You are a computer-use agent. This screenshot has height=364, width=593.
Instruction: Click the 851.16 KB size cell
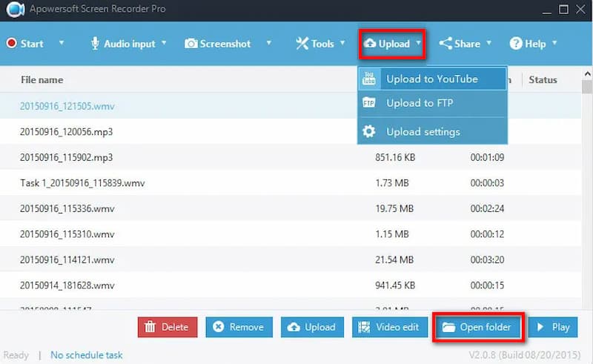tap(395, 157)
